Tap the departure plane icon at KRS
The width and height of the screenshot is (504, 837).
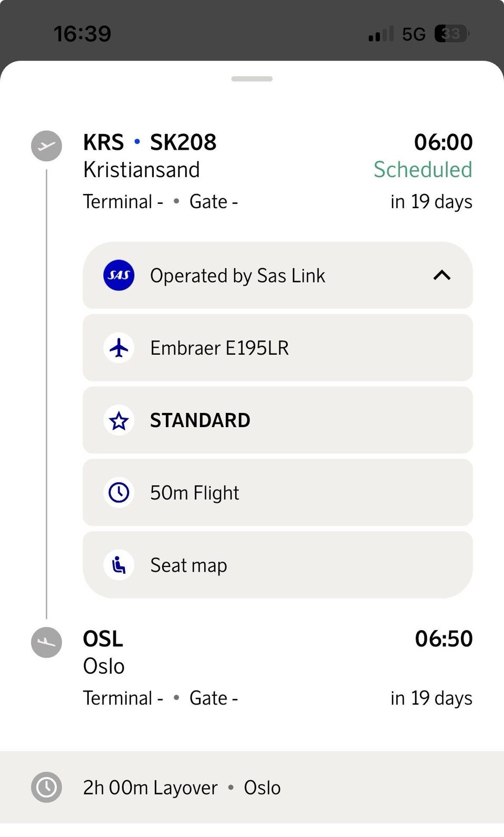(46, 146)
